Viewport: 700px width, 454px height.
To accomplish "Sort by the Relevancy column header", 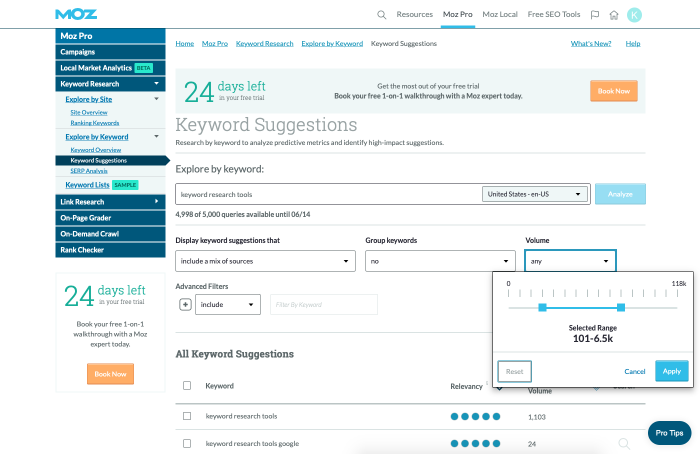I will click(x=466, y=386).
